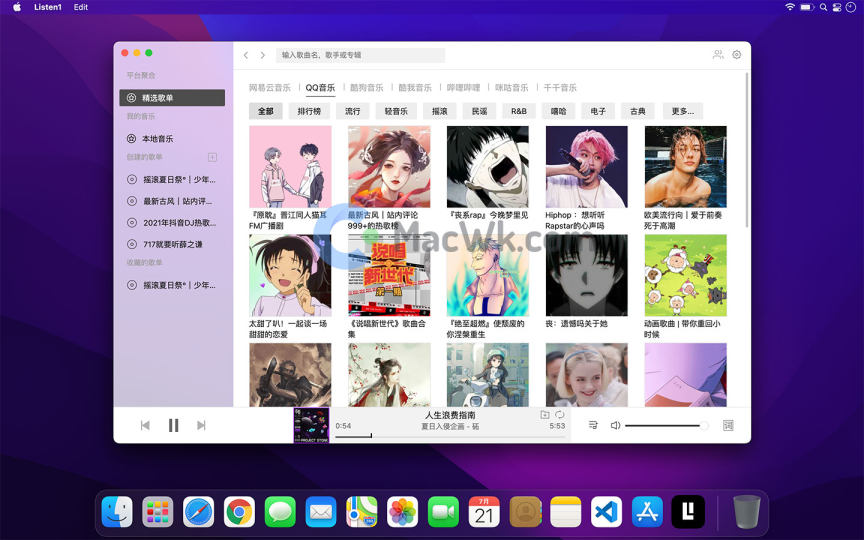864x540 pixels.
Task: Switch to the 网易云音乐 tab
Action: click(x=269, y=88)
